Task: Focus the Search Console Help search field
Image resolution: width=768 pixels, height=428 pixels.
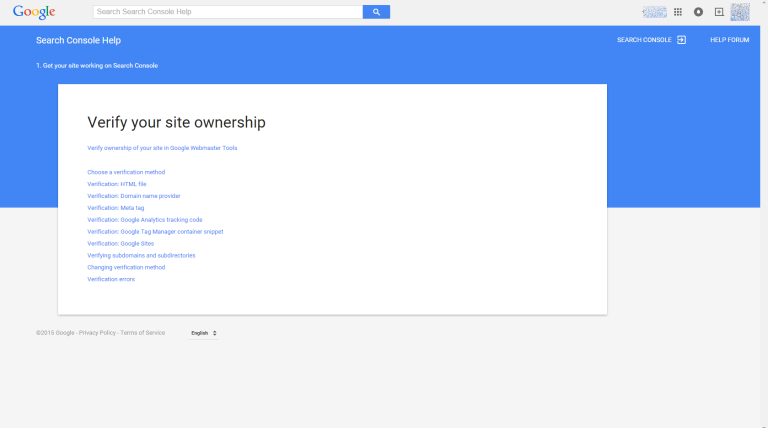Action: coord(228,12)
